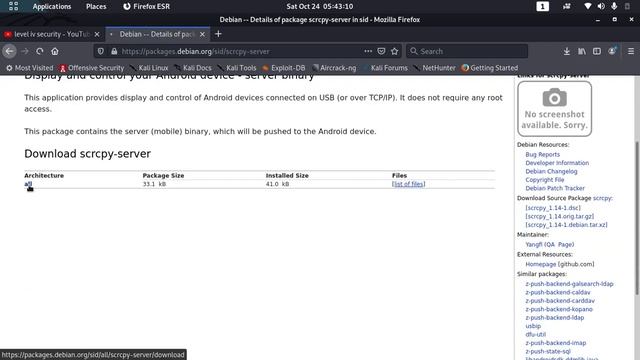Image resolution: width=640 pixels, height=360 pixels.
Task: Click the forward navigation arrow
Action: [x=25, y=51]
